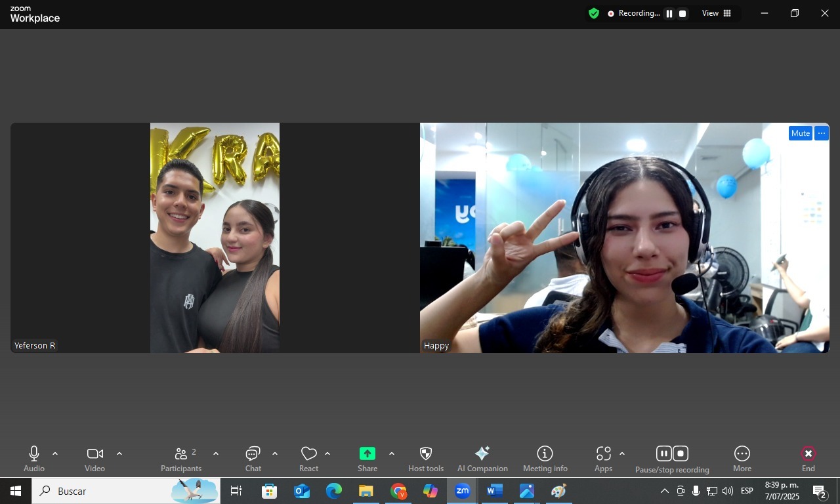Expand the Audio options arrow

pos(55,453)
